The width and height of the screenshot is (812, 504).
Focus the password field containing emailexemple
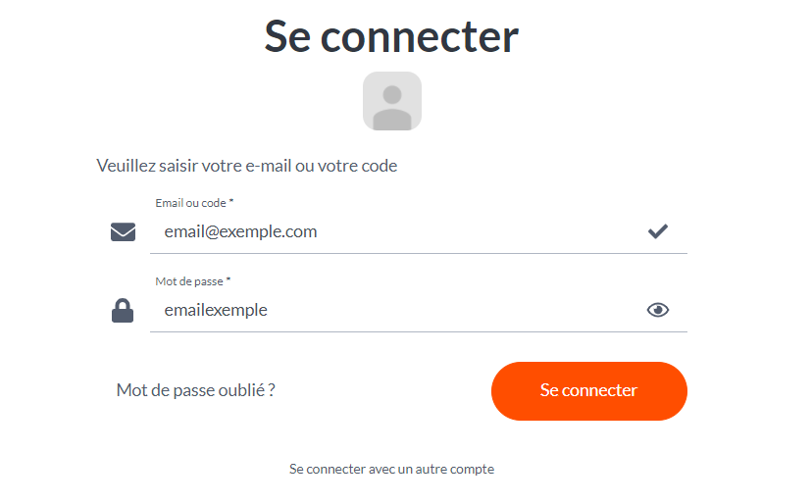click(x=419, y=310)
